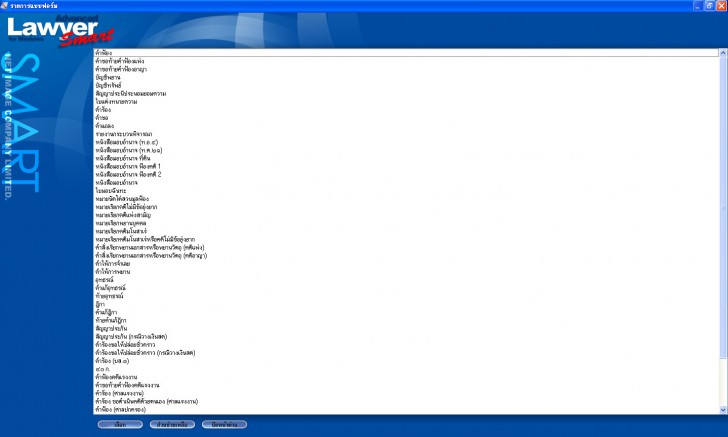Select หนังสือมอบอำนาจ (ท.ด.๒๑) row
728x437 pixels.
pos(406,150)
